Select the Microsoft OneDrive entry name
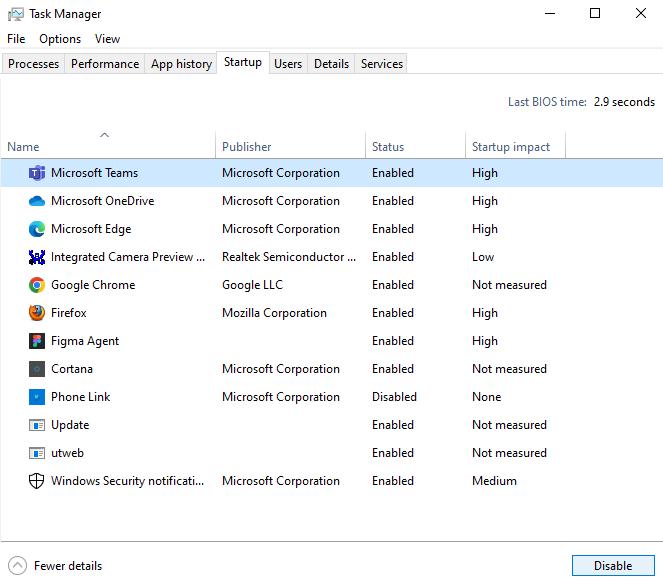 pyautogui.click(x=102, y=201)
